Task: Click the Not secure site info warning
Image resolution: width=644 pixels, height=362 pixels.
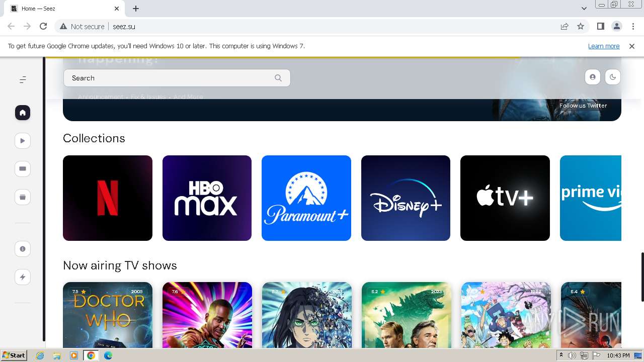Action: (83, 26)
